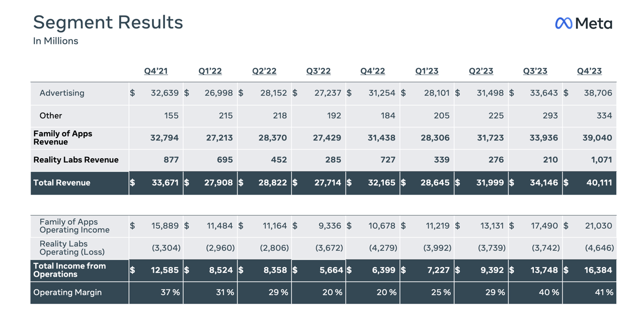Screen dimensions: 644x327
Task: Click the Reality Labs Revenue label
Action: pyautogui.click(x=76, y=160)
